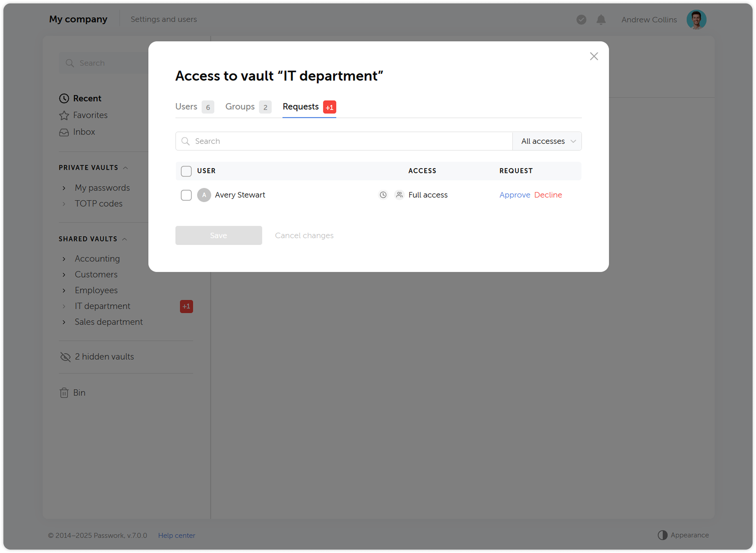Open the Bin from the sidebar
Viewport: 756px width, 553px height.
(x=79, y=392)
